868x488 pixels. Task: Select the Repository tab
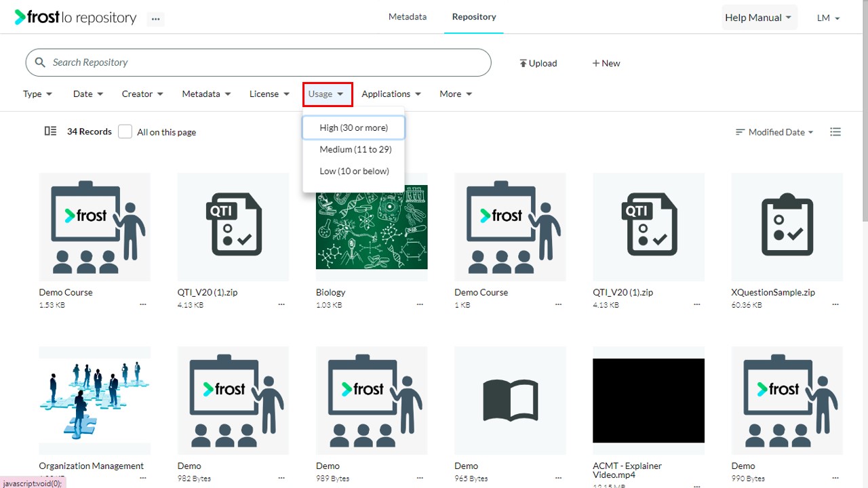[474, 17]
